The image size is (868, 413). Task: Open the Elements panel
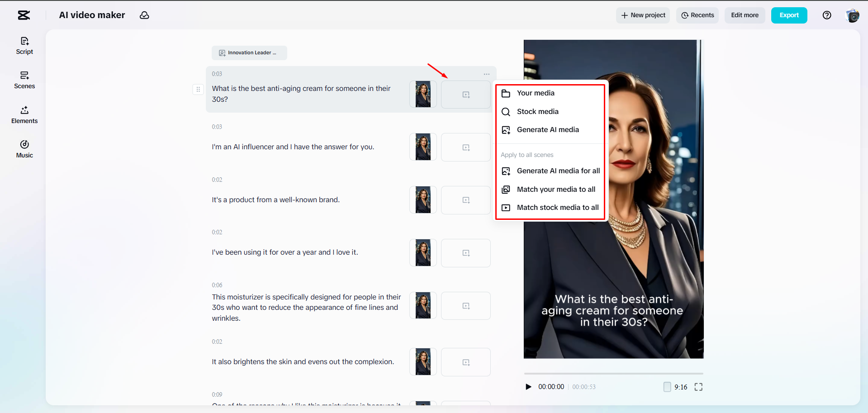point(24,115)
